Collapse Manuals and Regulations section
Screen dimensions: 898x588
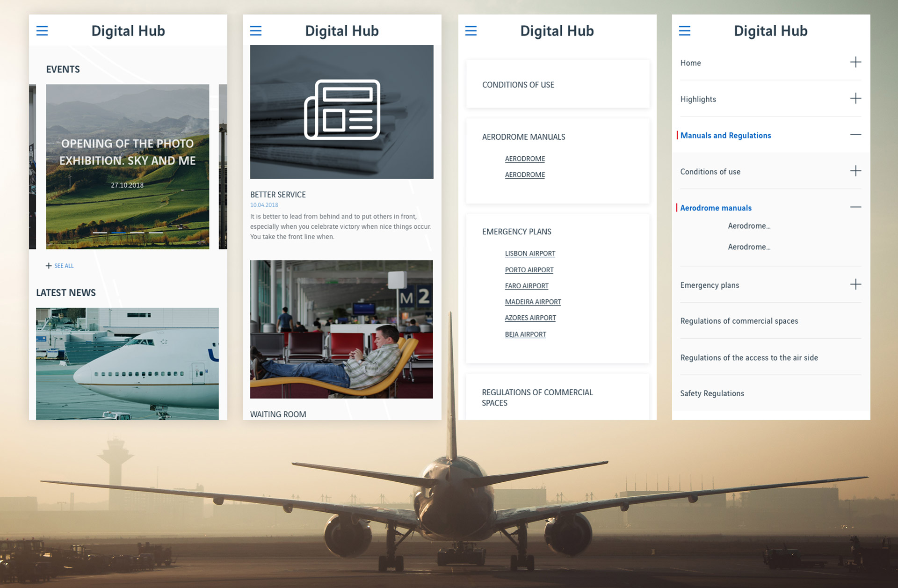point(855,135)
